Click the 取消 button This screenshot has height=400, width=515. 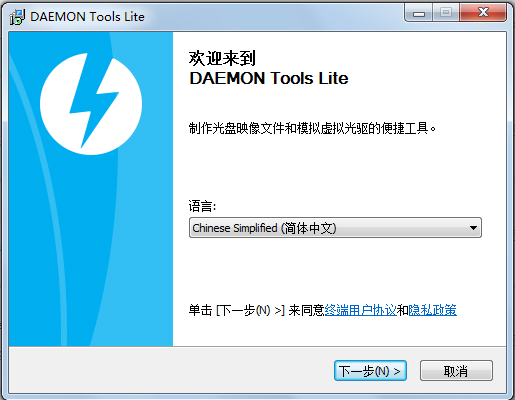click(456, 370)
